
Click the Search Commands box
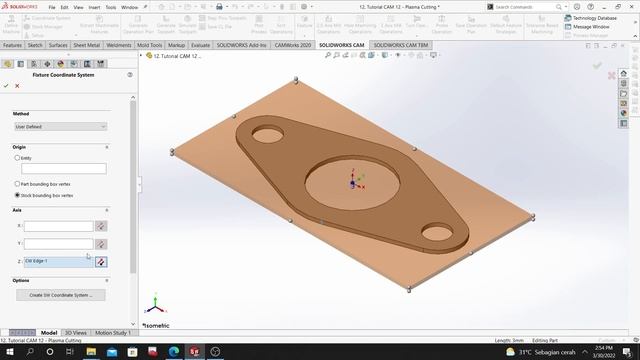point(525,7)
